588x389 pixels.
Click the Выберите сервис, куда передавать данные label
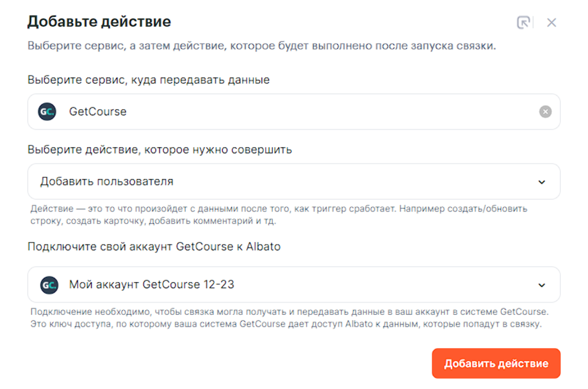pyautogui.click(x=148, y=79)
